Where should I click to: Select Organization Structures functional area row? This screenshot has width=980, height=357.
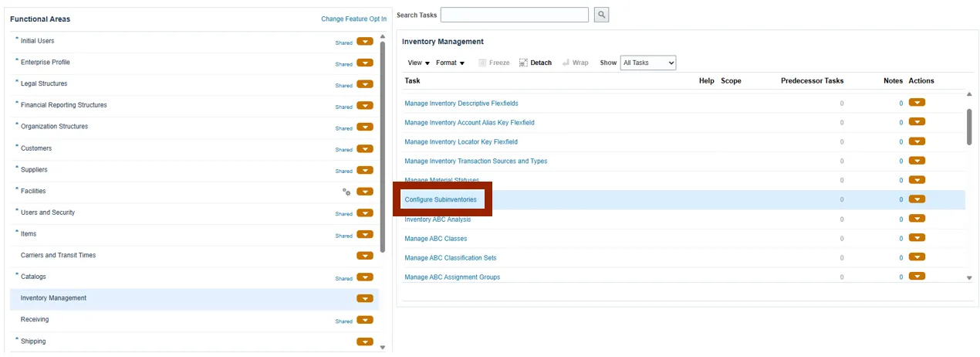pyautogui.click(x=194, y=127)
